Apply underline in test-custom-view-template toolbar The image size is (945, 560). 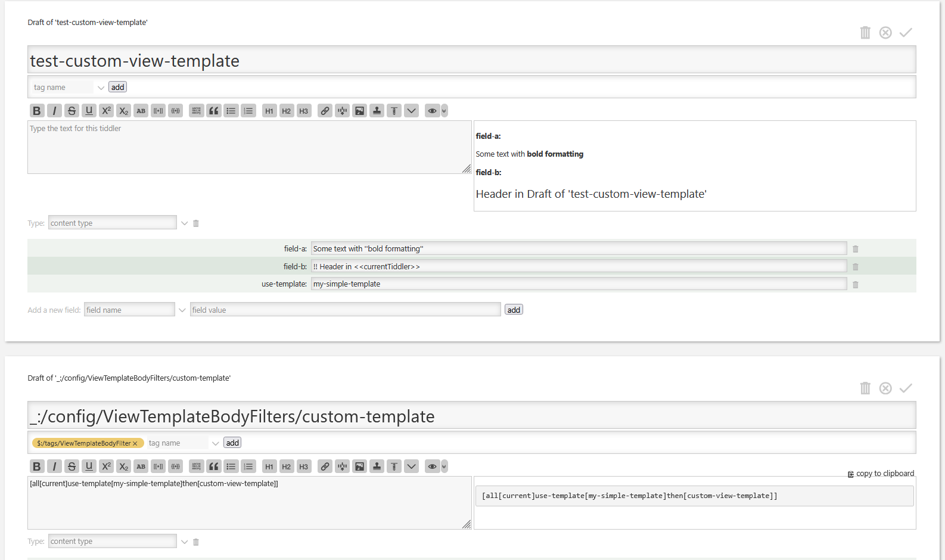[x=89, y=111]
